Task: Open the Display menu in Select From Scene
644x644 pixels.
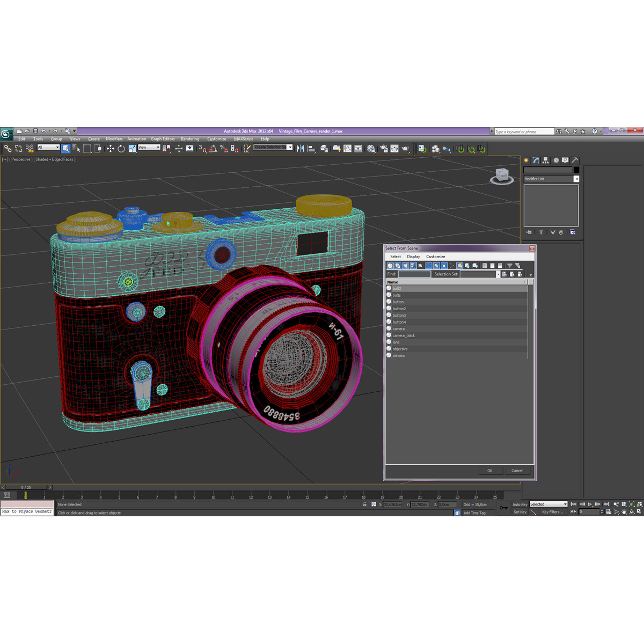Action: pyautogui.click(x=413, y=257)
